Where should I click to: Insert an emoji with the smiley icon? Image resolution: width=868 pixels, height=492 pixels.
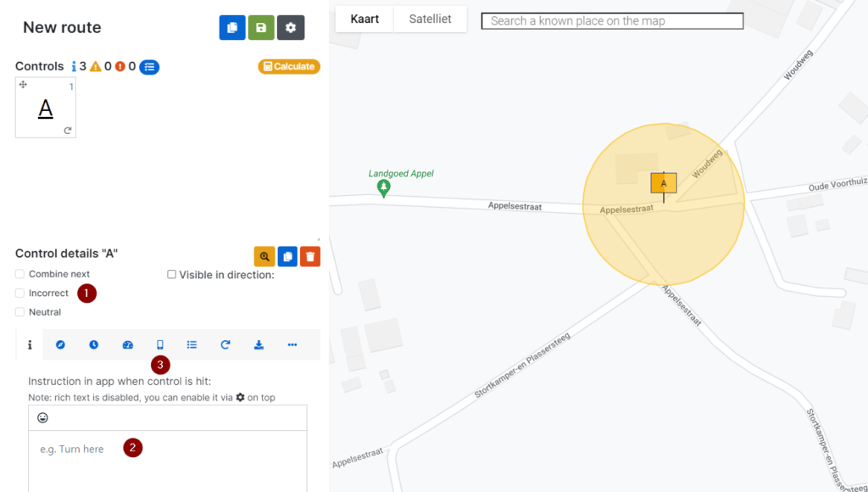pos(43,418)
